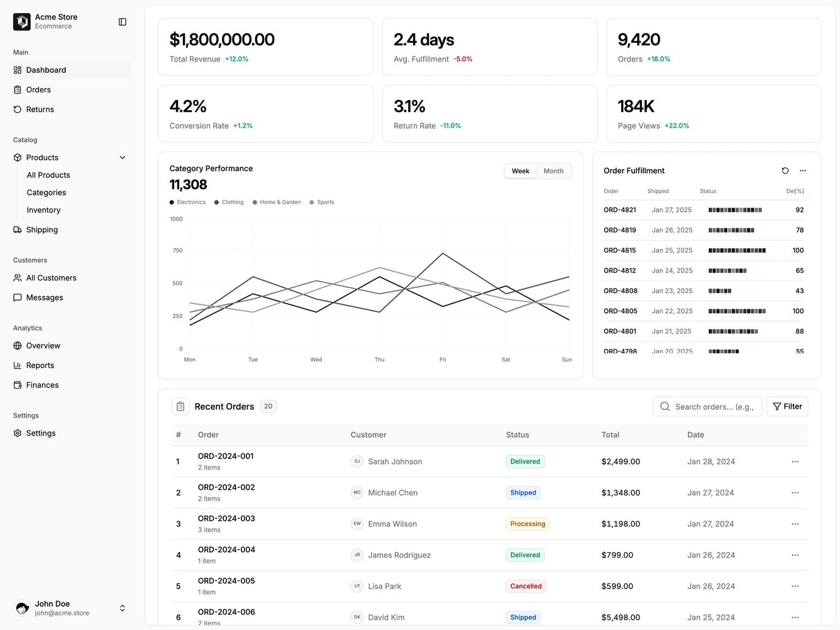Open row actions for ORD-2024-004

795,555
